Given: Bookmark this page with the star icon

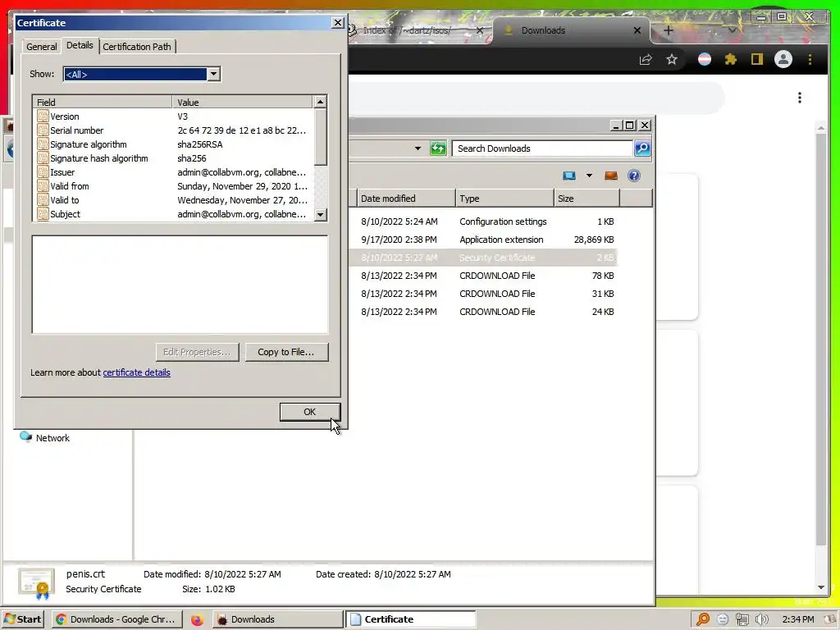Looking at the screenshot, I should 672,59.
